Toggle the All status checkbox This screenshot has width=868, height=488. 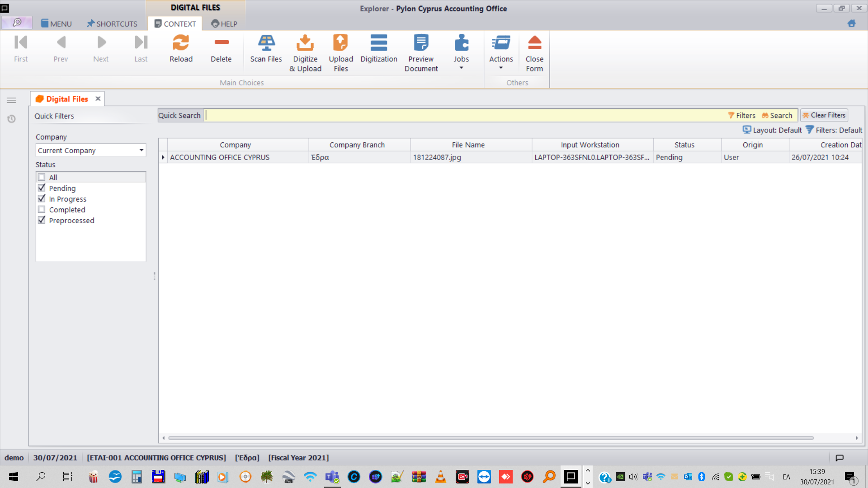click(42, 177)
